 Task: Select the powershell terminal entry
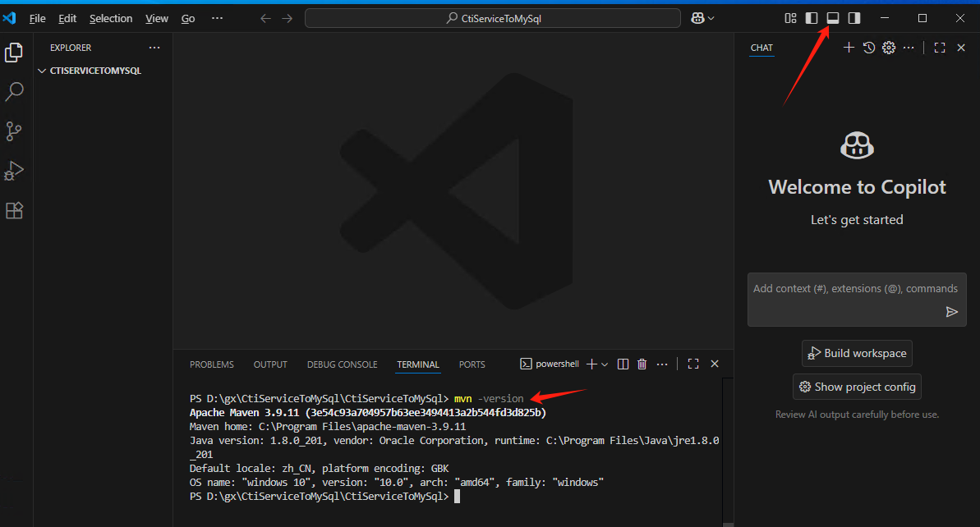(550, 364)
